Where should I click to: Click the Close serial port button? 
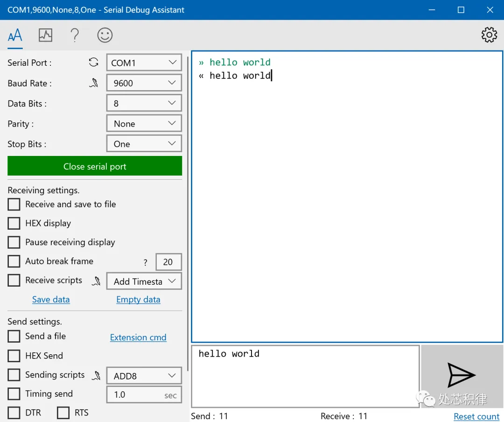click(95, 167)
